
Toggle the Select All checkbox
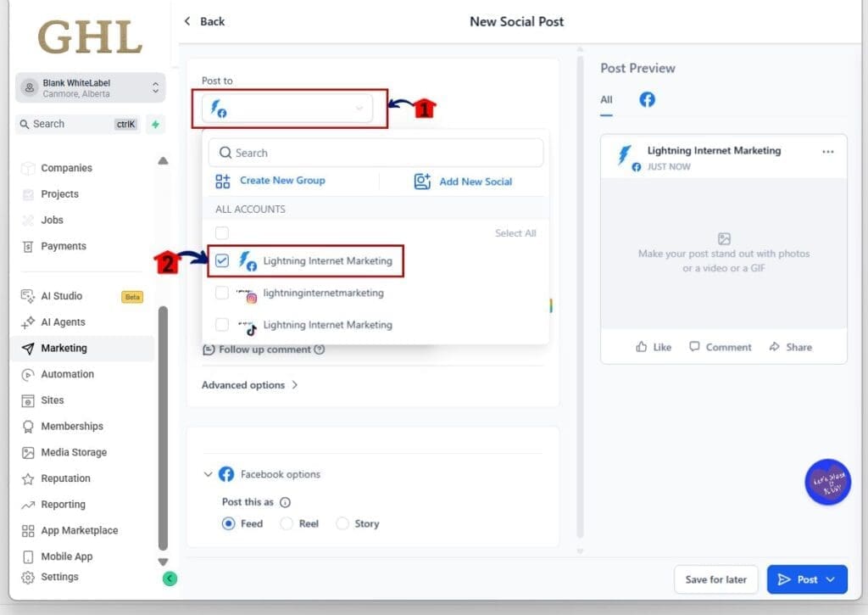tap(222, 233)
